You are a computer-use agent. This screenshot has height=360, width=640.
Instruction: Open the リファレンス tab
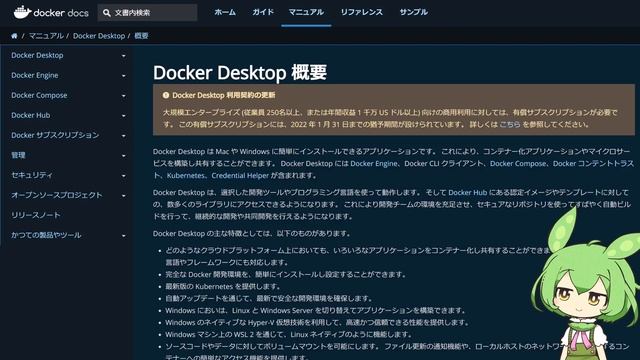[x=362, y=12]
